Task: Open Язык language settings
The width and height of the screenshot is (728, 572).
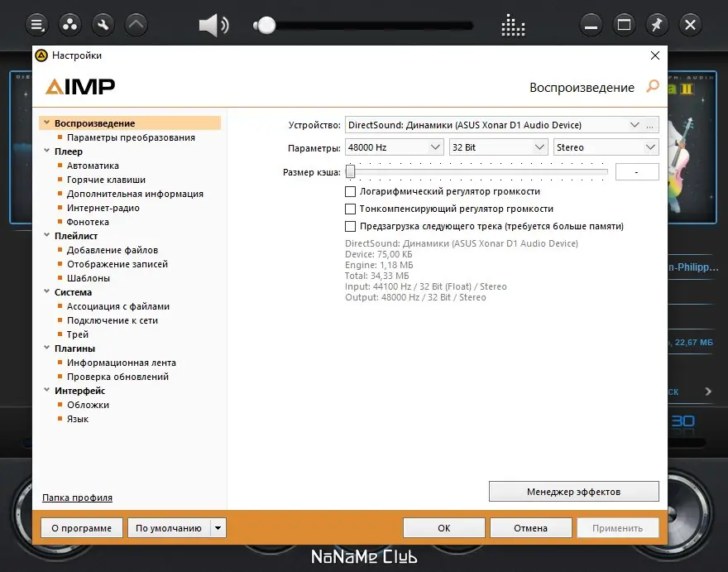Action: (x=78, y=419)
